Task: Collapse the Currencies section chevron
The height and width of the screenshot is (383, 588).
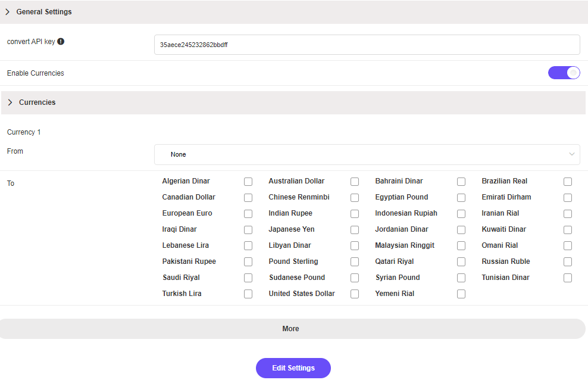Action: coord(10,102)
